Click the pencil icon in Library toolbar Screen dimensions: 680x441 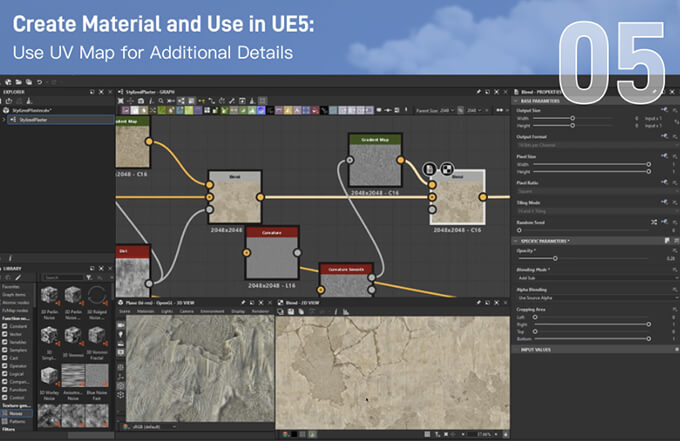click(18, 277)
